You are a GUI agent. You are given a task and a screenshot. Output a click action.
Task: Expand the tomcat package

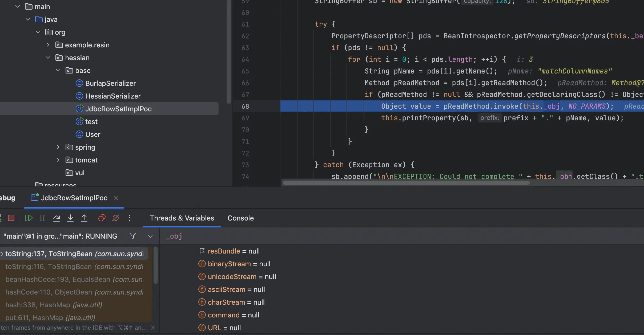pyautogui.click(x=58, y=160)
